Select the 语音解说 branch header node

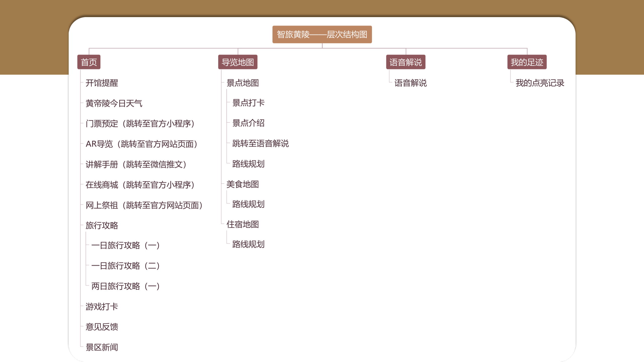406,62
